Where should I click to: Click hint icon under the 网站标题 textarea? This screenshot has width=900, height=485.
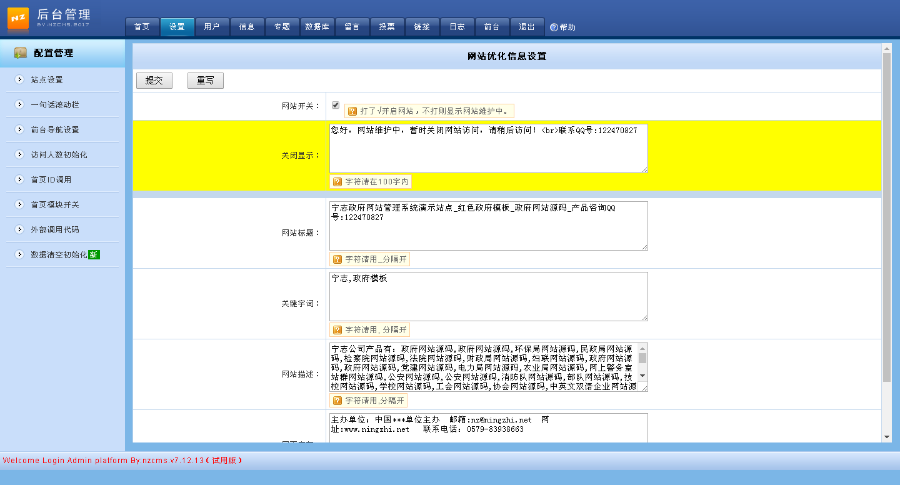338,259
